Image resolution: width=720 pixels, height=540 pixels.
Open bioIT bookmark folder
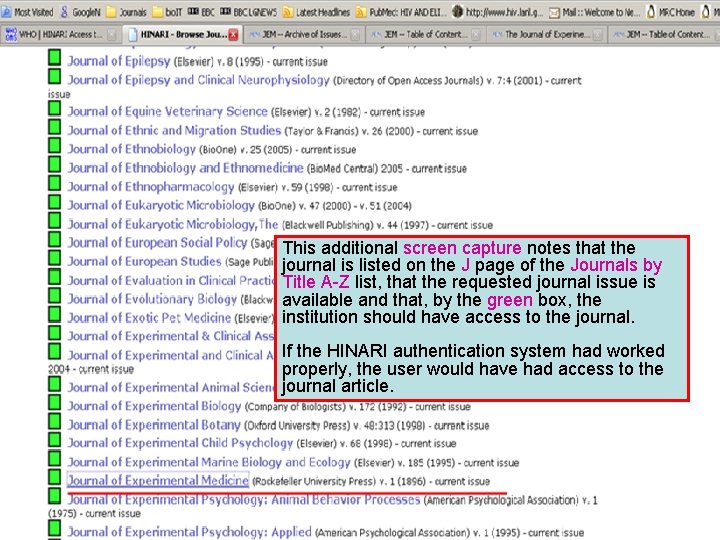(x=168, y=12)
